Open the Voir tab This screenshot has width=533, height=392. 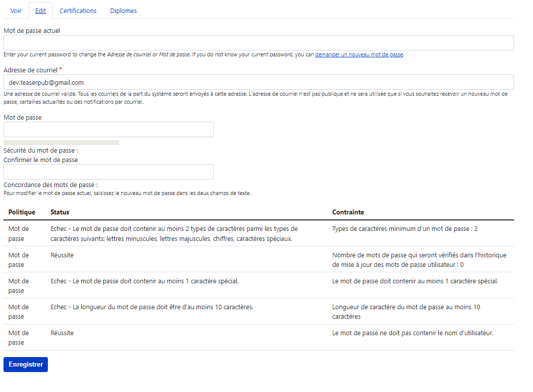click(x=16, y=10)
